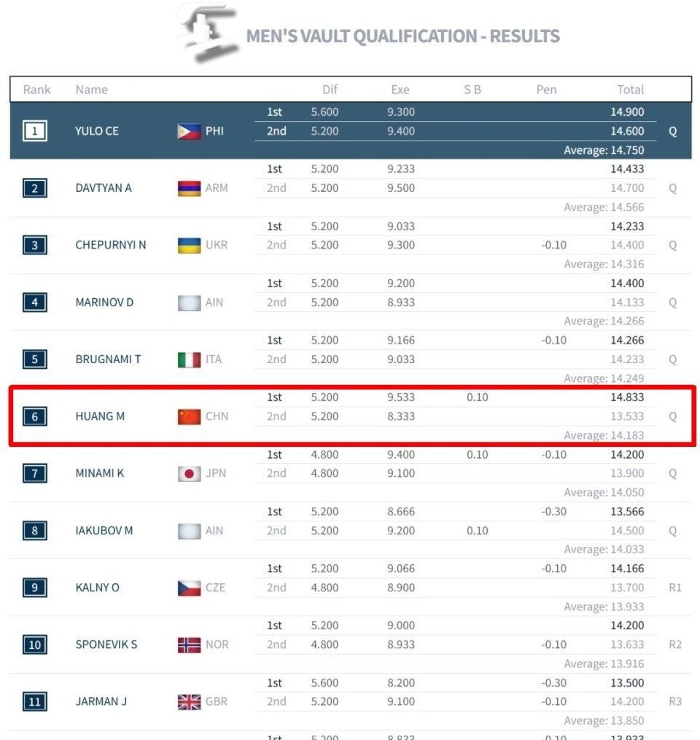Click the rank 11 badge for JARMAN J
Image resolution: width=700 pixels, height=740 pixels.
35,702
